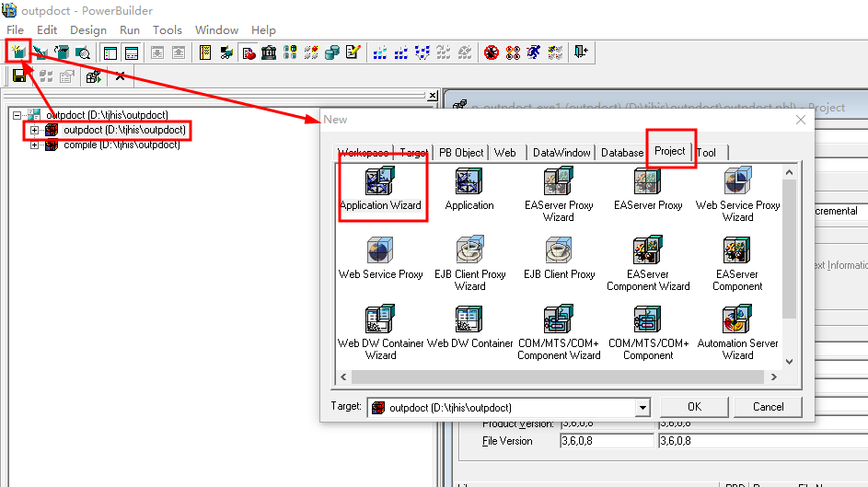Viewport: 868px width, 487px height.
Task: Click the black X icon in second toolbar
Action: point(121,75)
